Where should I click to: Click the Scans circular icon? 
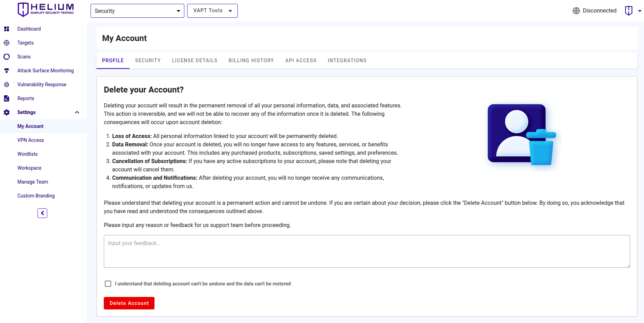(x=7, y=57)
